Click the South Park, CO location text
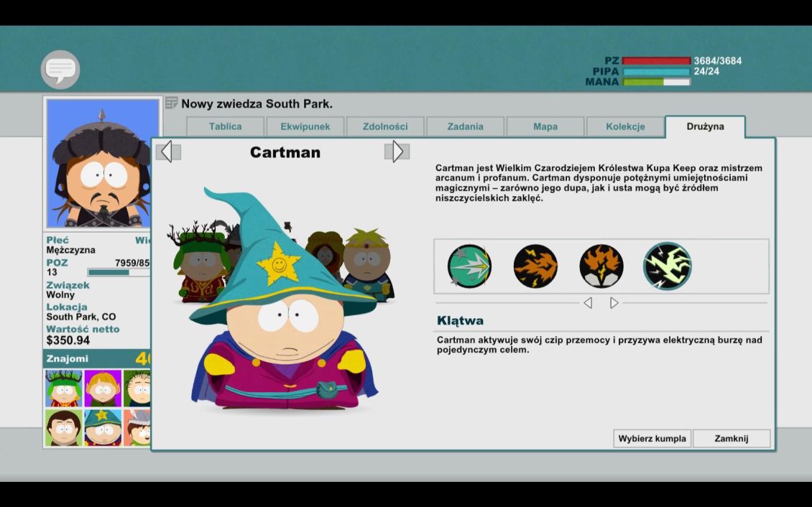This screenshot has height=507, width=812. click(80, 317)
